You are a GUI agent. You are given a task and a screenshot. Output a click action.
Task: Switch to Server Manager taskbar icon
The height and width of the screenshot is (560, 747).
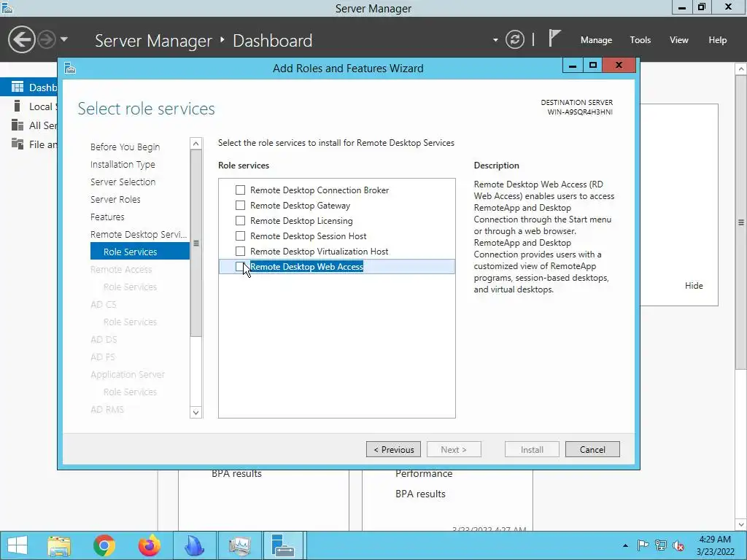point(284,545)
